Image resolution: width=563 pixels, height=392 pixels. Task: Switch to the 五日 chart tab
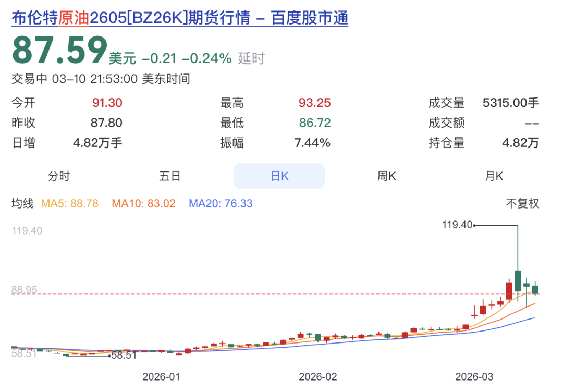pyautogui.click(x=169, y=176)
